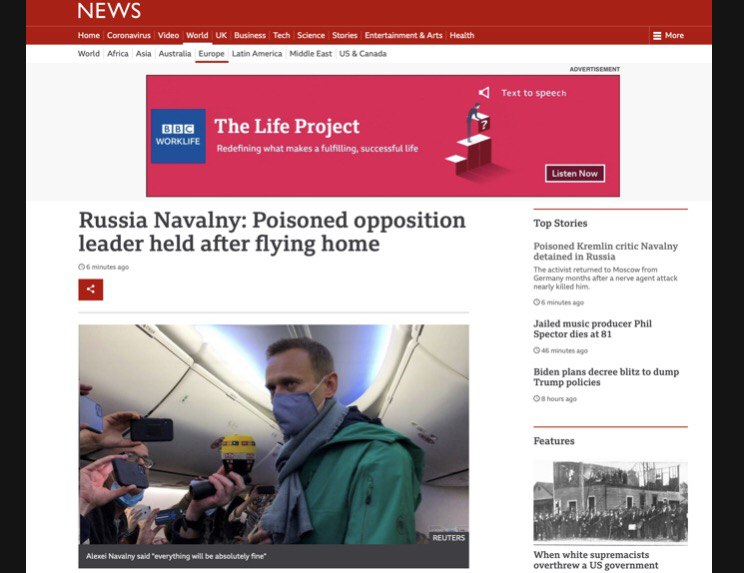Open white supremacists overthrew government feature

click(595, 560)
